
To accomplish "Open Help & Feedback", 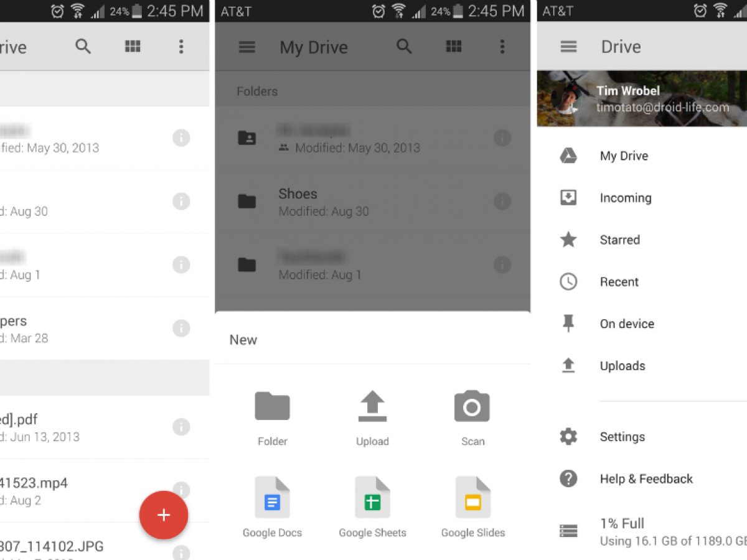I will coord(646,478).
